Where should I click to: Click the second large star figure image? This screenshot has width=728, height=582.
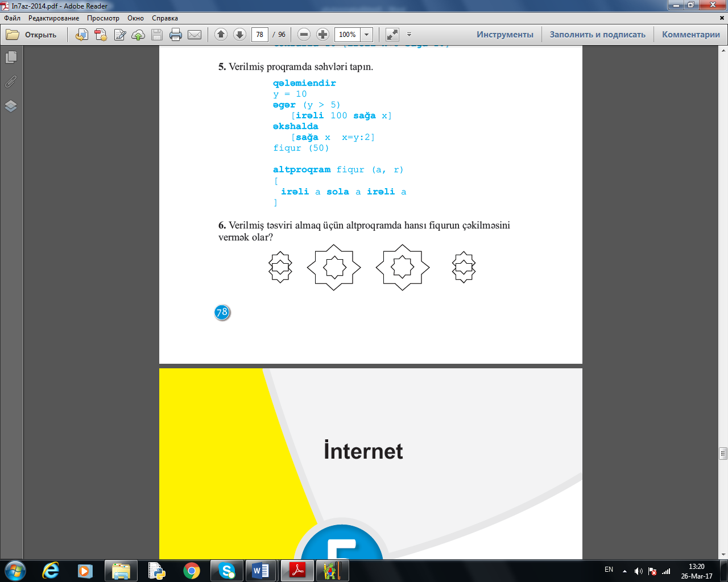click(x=334, y=267)
